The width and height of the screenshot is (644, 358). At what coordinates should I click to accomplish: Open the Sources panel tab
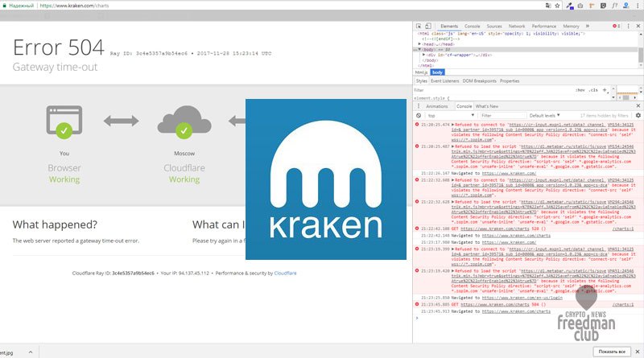(x=494, y=26)
